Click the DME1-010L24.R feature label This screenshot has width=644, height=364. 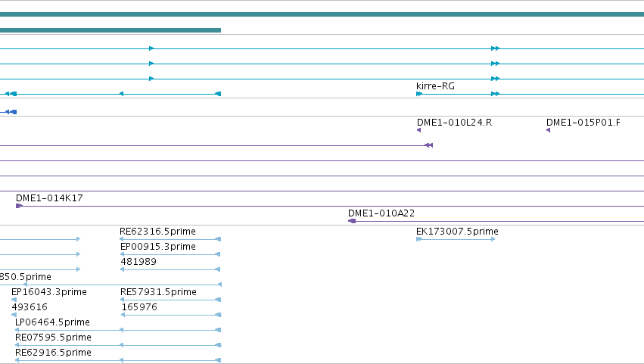point(454,123)
